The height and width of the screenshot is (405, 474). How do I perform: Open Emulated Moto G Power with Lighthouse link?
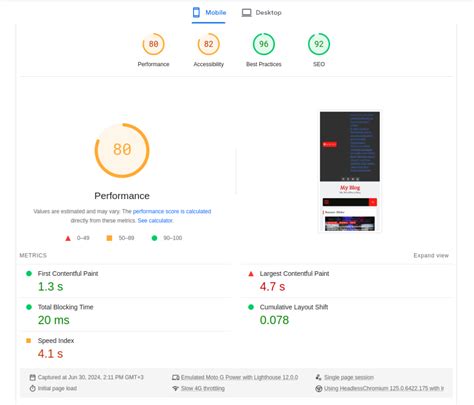pos(239,377)
